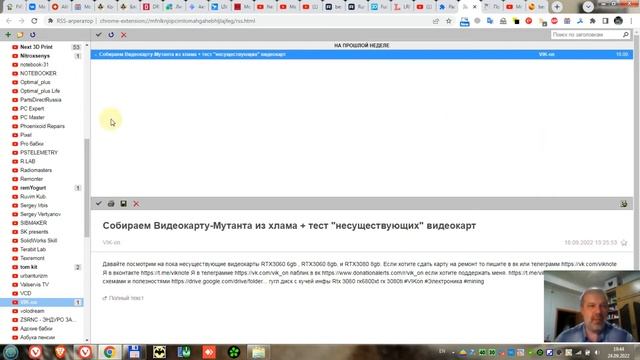Add a new feed with the green plus icon
The height and width of the screenshot is (360, 640).
(8, 35)
